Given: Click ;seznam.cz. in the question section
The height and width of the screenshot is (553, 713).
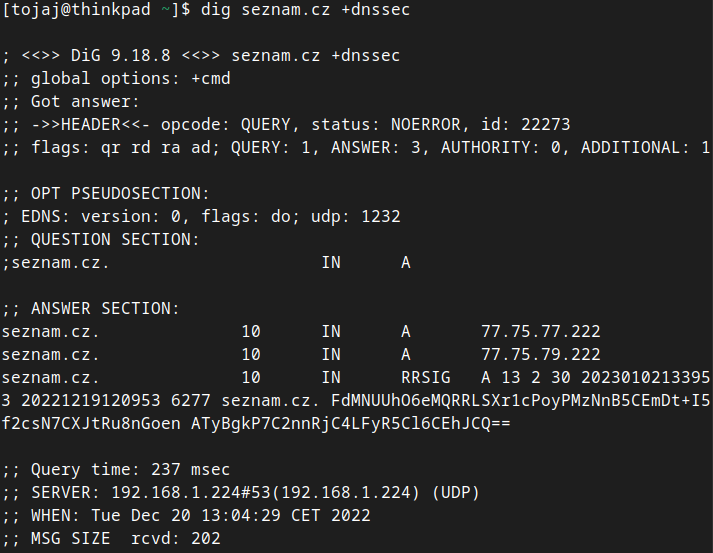Looking at the screenshot, I should click(x=56, y=263).
